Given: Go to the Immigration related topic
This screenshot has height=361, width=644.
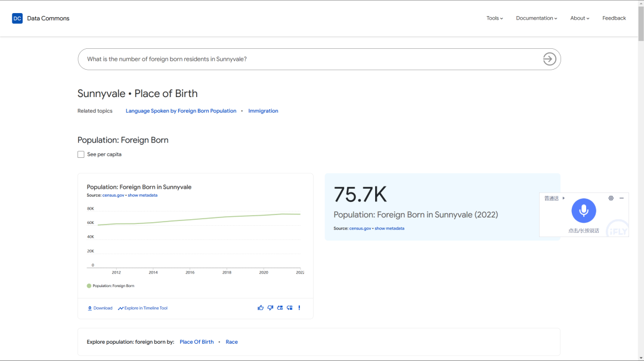Looking at the screenshot, I should click(x=263, y=111).
